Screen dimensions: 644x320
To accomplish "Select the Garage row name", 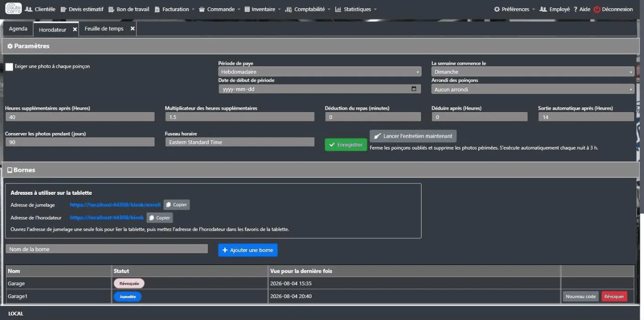I will tap(16, 283).
